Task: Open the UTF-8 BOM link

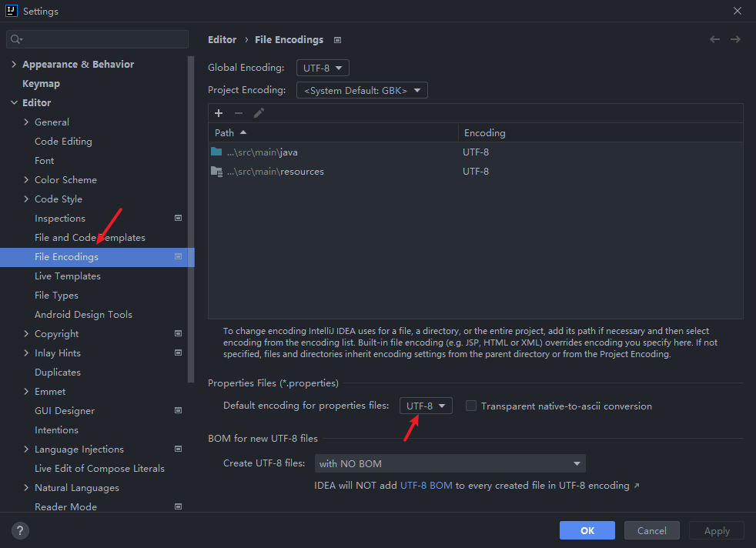Action: click(x=427, y=486)
